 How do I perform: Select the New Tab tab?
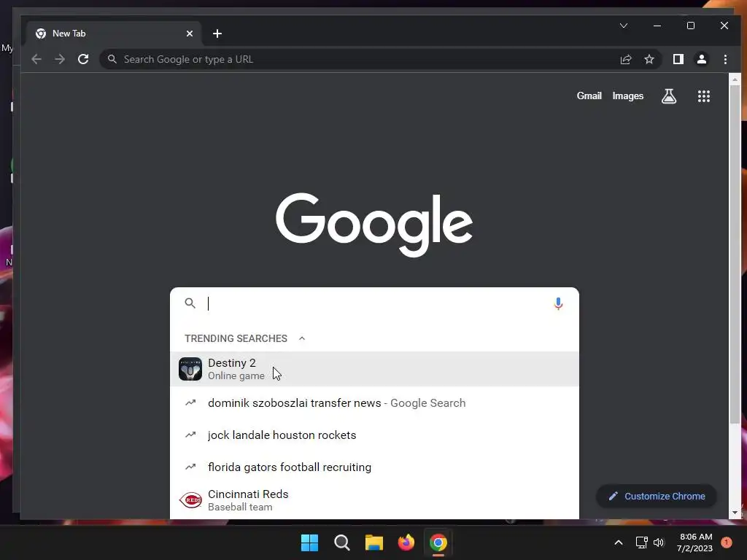[113, 34]
